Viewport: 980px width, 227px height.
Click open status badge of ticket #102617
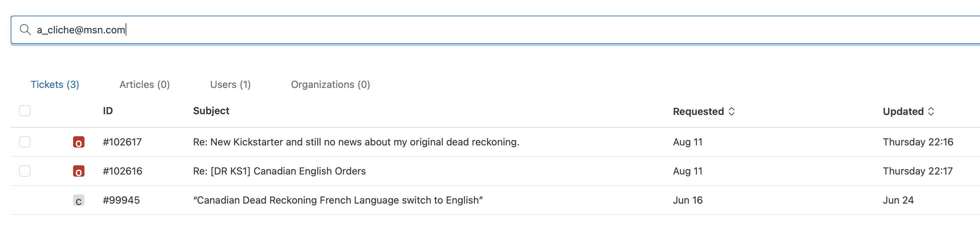pyautogui.click(x=79, y=142)
